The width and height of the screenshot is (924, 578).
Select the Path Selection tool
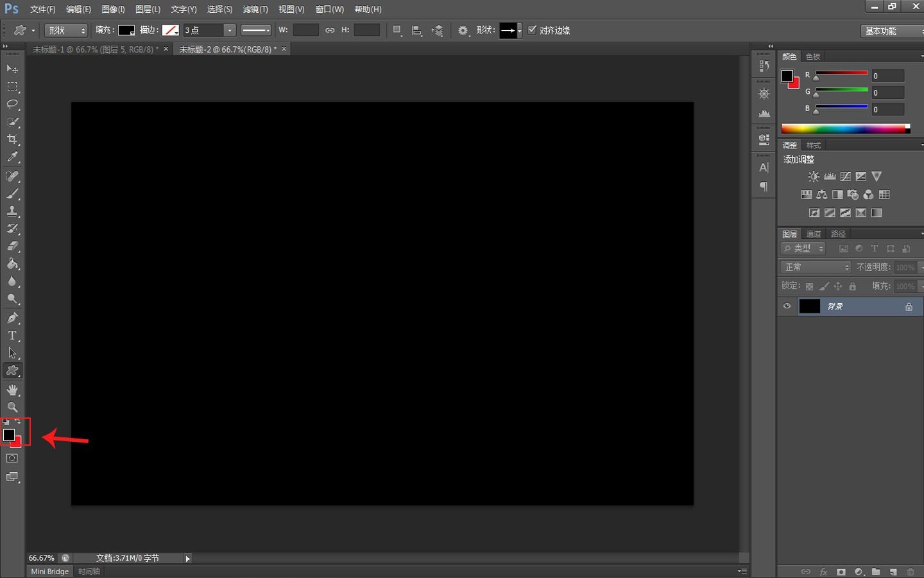12,353
